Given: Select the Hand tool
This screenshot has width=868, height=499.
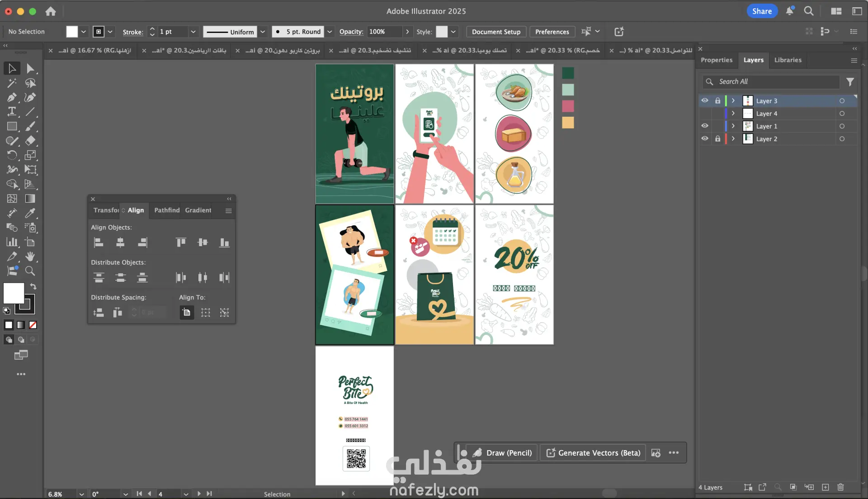Looking at the screenshot, I should [x=30, y=257].
